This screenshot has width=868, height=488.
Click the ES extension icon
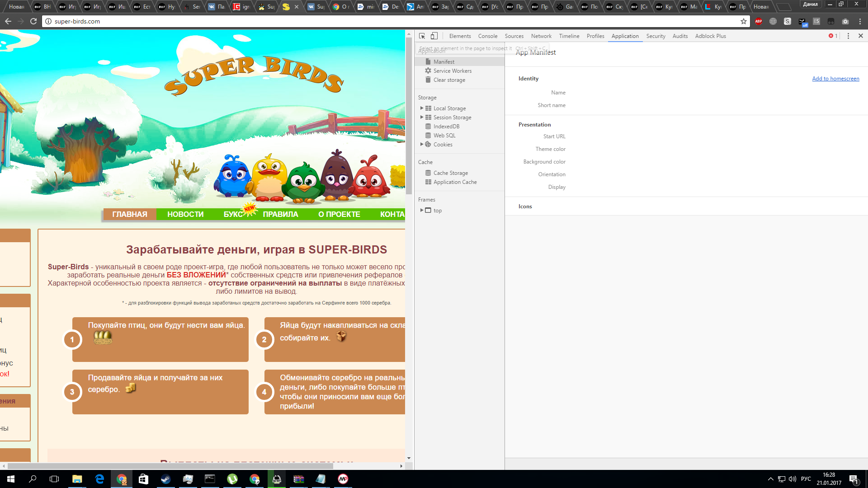click(816, 21)
